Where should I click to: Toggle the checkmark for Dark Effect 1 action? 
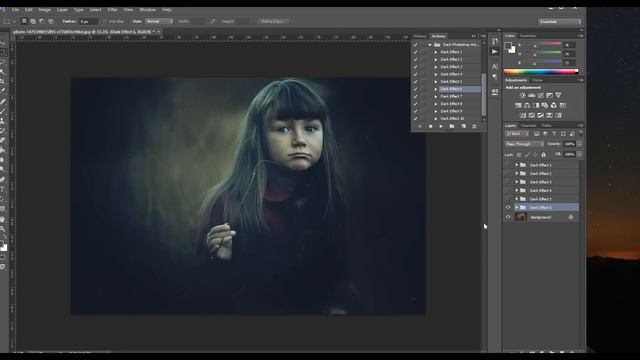tap(416, 52)
